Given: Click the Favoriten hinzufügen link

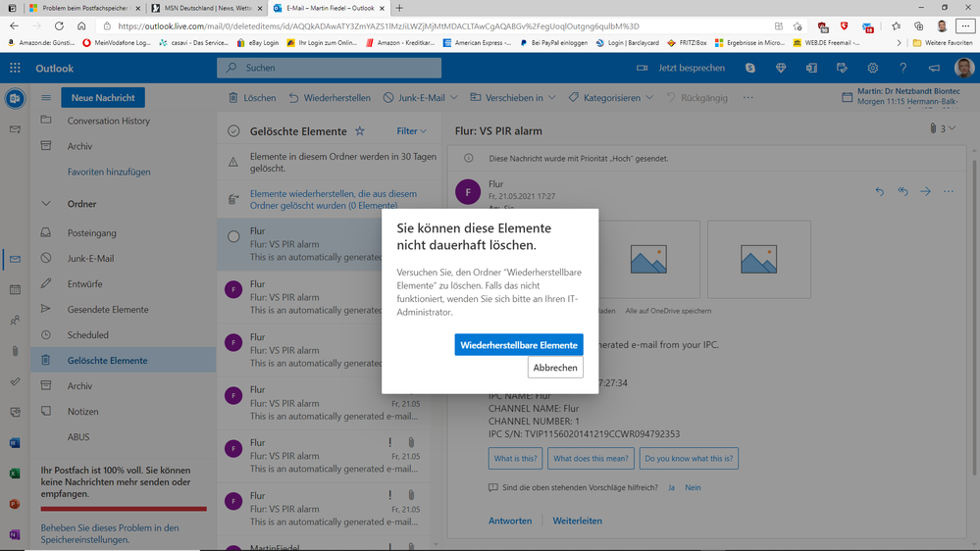Looking at the screenshot, I should click(x=109, y=172).
